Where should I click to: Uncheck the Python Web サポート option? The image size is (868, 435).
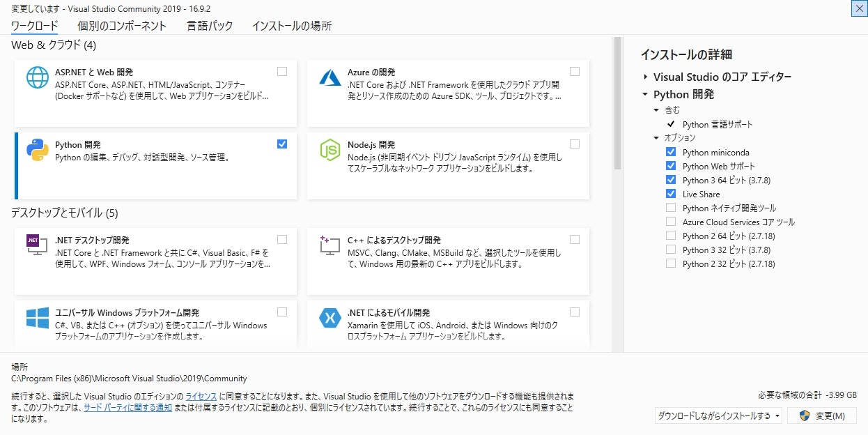tap(671, 166)
